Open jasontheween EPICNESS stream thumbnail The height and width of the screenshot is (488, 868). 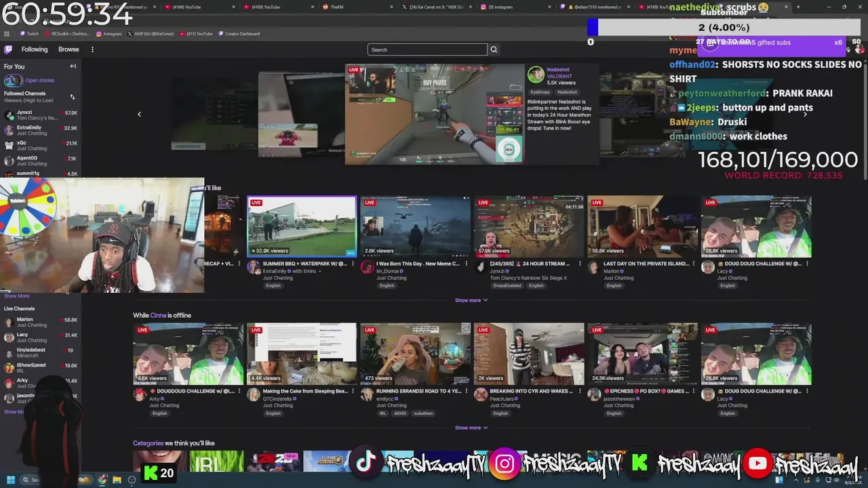[643, 354]
